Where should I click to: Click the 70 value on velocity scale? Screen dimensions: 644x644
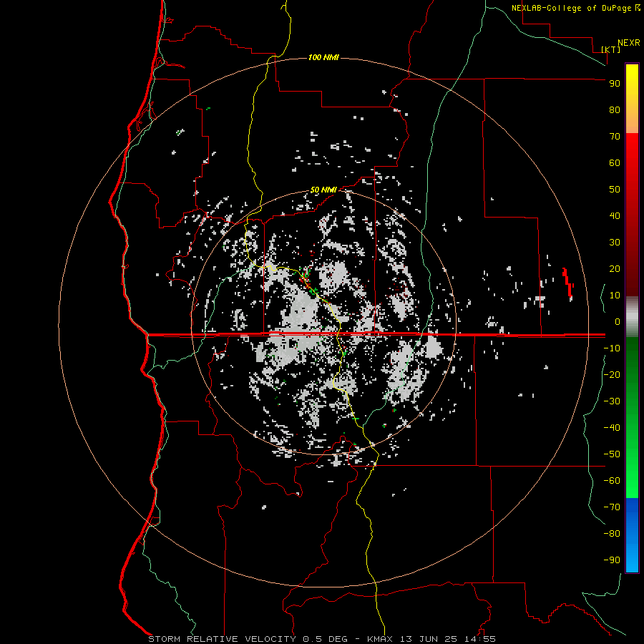point(615,137)
